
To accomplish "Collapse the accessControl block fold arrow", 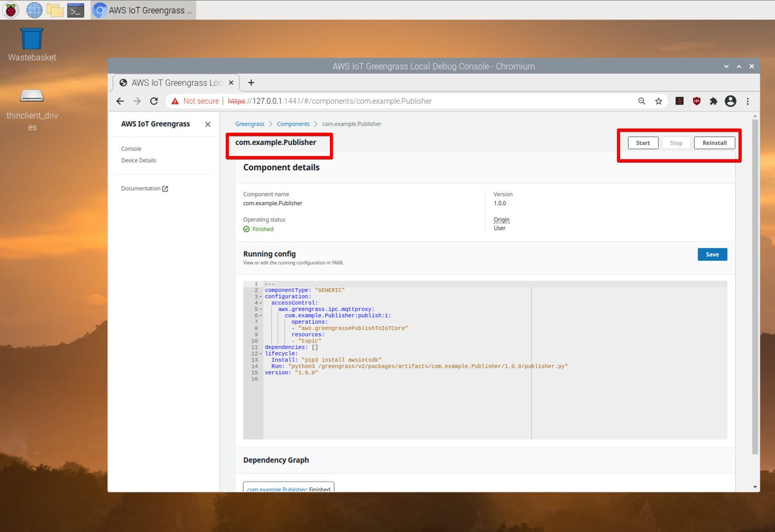I will (261, 302).
